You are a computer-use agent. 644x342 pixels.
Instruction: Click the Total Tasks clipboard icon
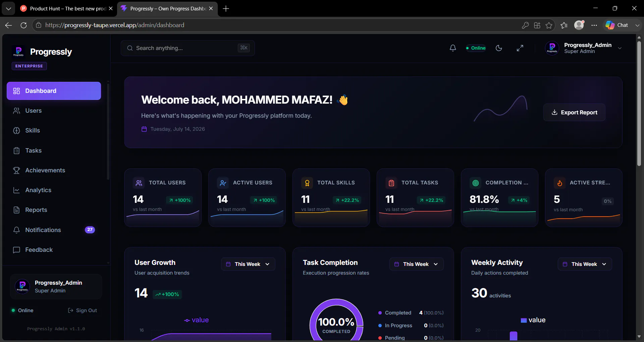391,183
